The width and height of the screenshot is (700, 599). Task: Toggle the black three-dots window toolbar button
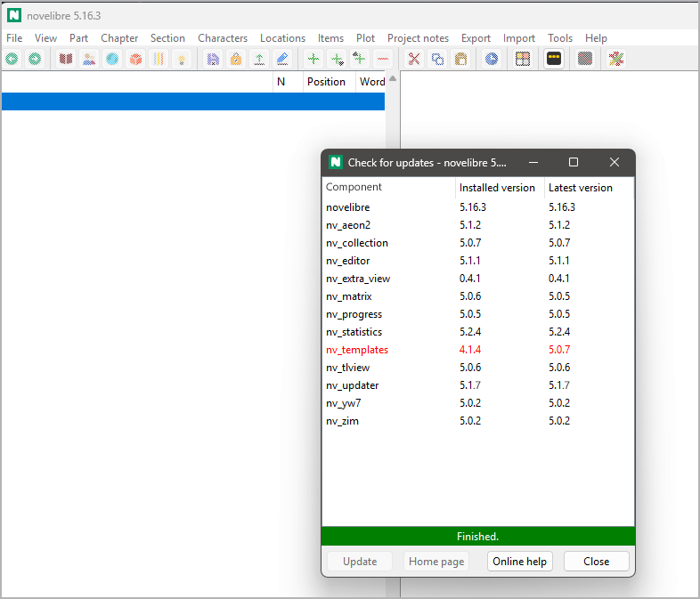[554, 59]
